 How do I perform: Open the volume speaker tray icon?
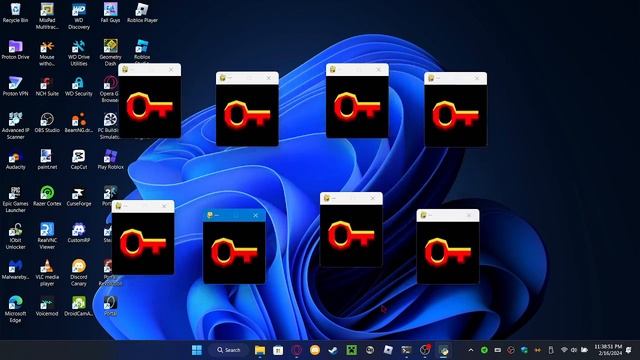574,350
